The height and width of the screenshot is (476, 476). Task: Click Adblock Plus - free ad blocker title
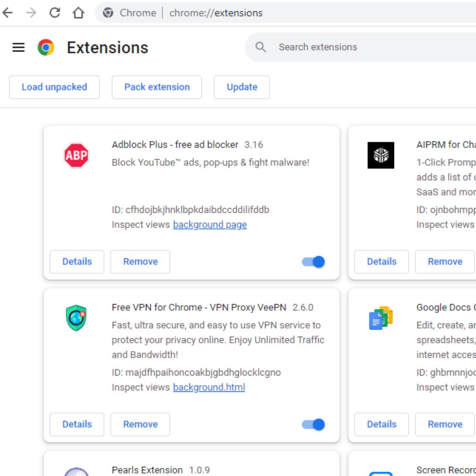(175, 145)
